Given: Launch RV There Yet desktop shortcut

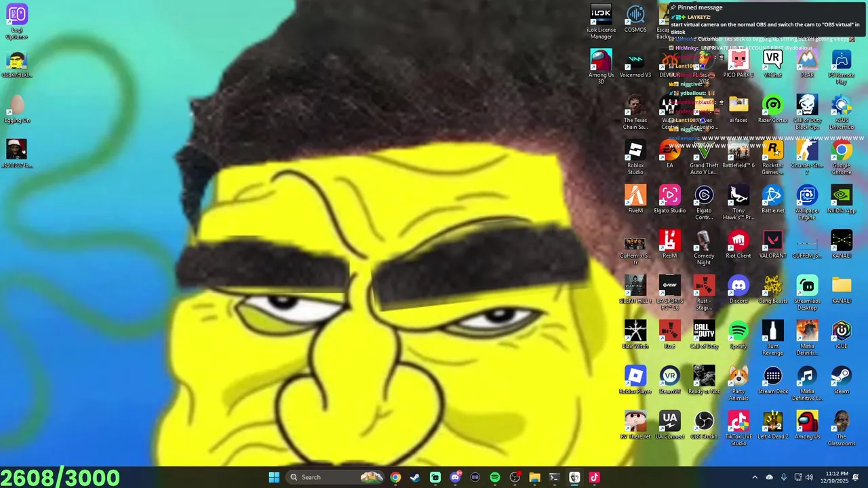Looking at the screenshot, I should coord(635,426).
